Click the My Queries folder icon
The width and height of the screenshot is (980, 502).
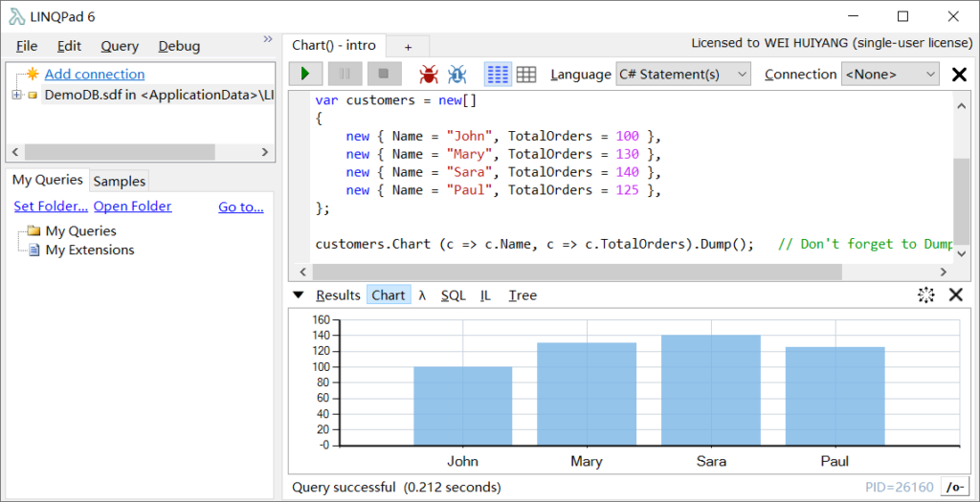pyautogui.click(x=33, y=230)
